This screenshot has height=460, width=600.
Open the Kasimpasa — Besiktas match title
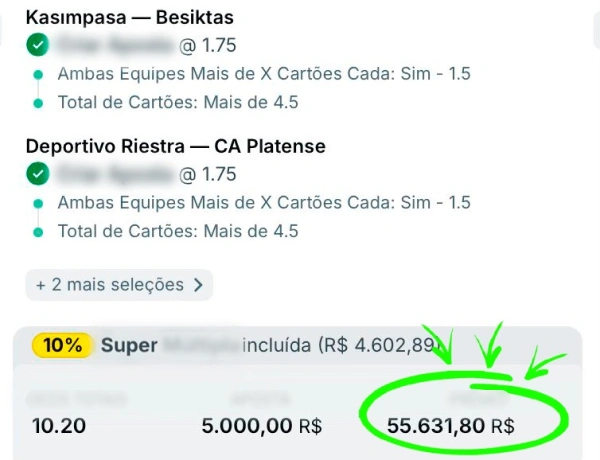coord(132,18)
